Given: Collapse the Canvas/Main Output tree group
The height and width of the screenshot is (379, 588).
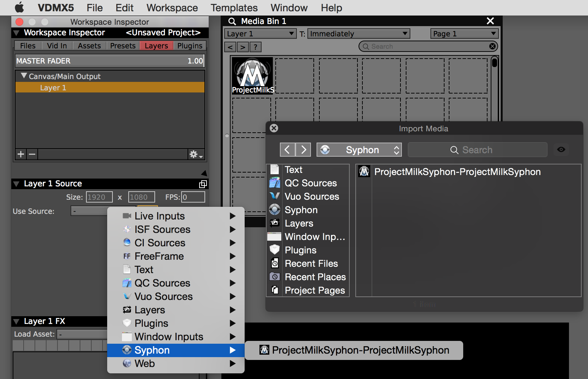Looking at the screenshot, I should pyautogui.click(x=24, y=76).
